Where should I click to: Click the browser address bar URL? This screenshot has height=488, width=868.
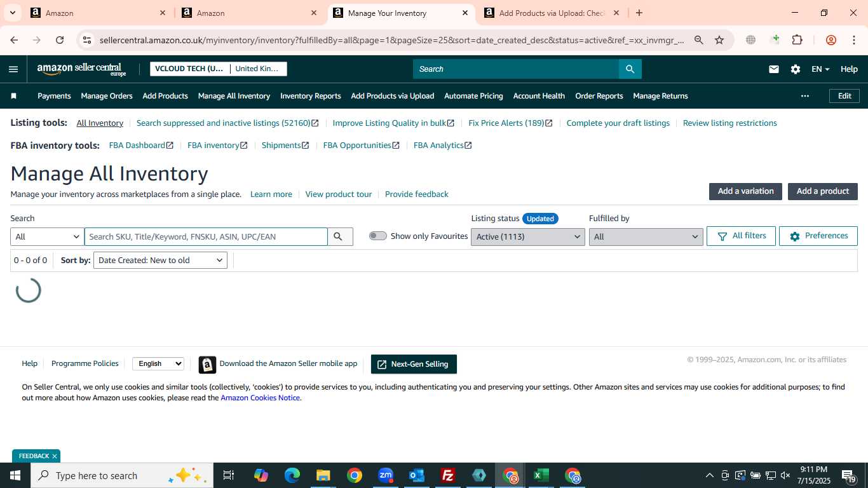pyautogui.click(x=391, y=40)
